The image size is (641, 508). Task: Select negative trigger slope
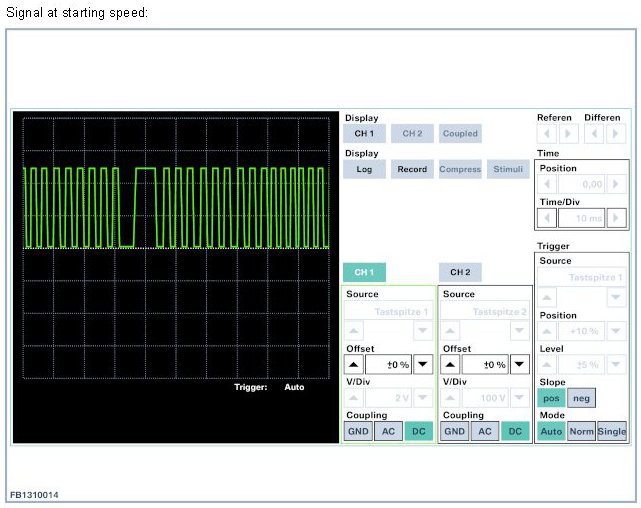(x=581, y=398)
